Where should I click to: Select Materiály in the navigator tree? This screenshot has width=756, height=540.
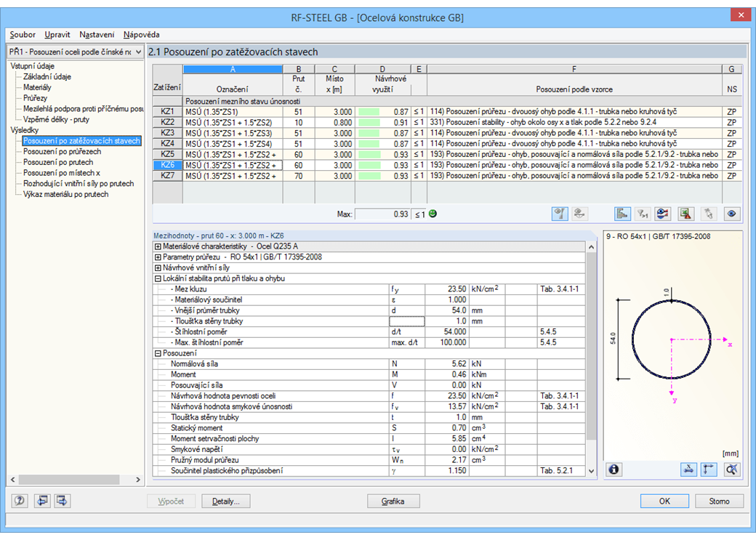tap(37, 87)
